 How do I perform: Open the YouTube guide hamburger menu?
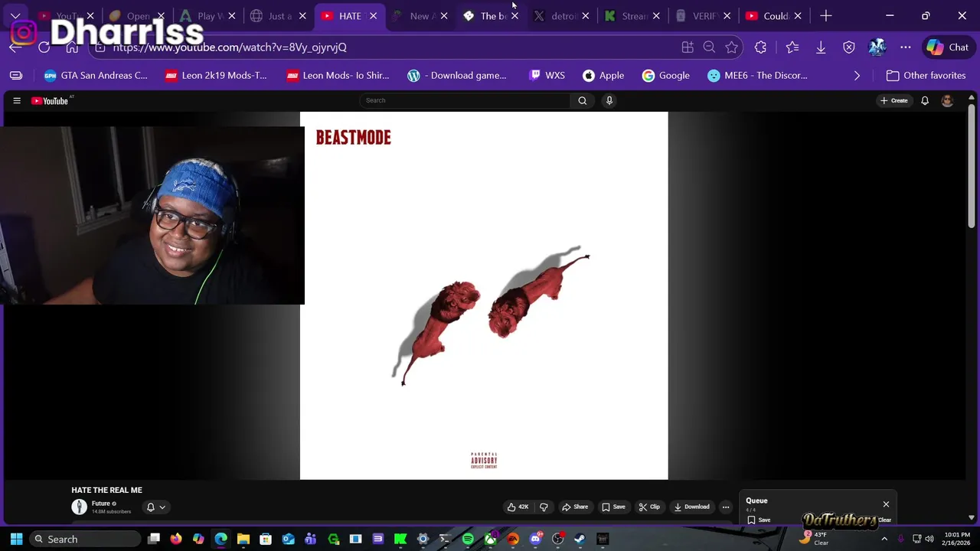pos(17,100)
